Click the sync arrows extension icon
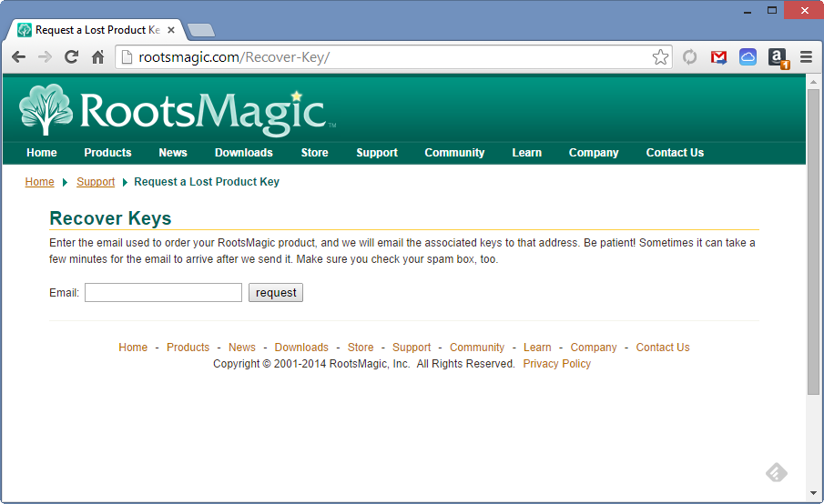 click(689, 56)
